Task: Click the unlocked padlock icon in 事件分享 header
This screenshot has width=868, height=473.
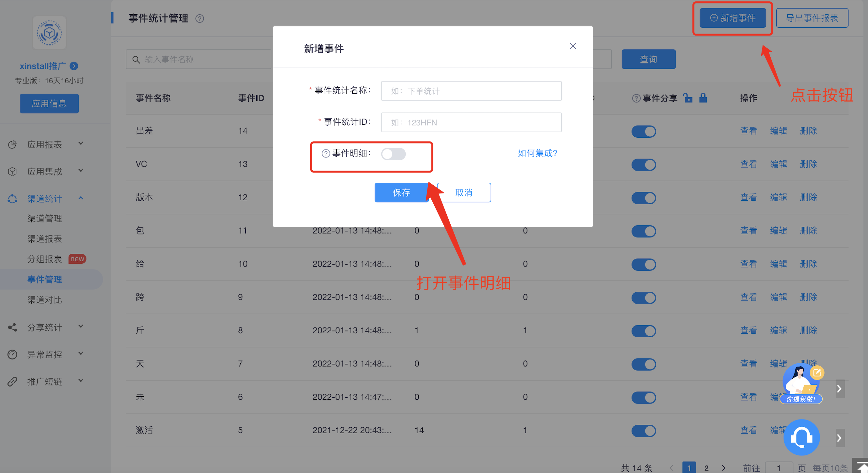Action: pos(688,98)
